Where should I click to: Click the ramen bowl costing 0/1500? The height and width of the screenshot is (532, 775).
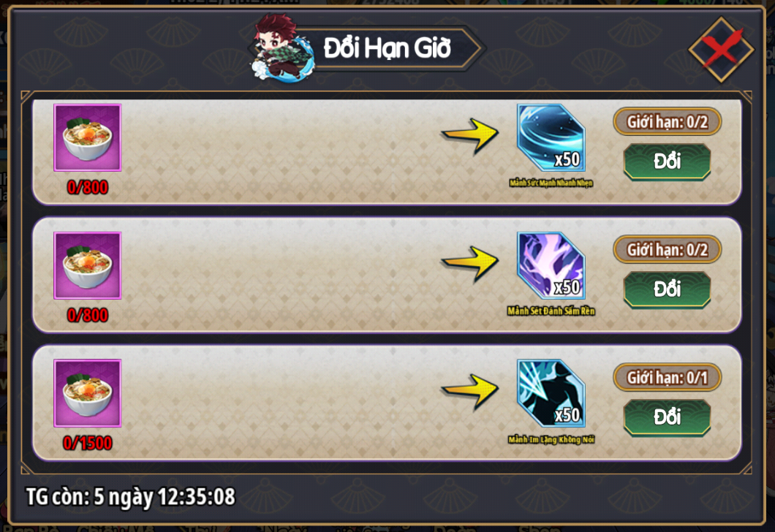(x=88, y=393)
